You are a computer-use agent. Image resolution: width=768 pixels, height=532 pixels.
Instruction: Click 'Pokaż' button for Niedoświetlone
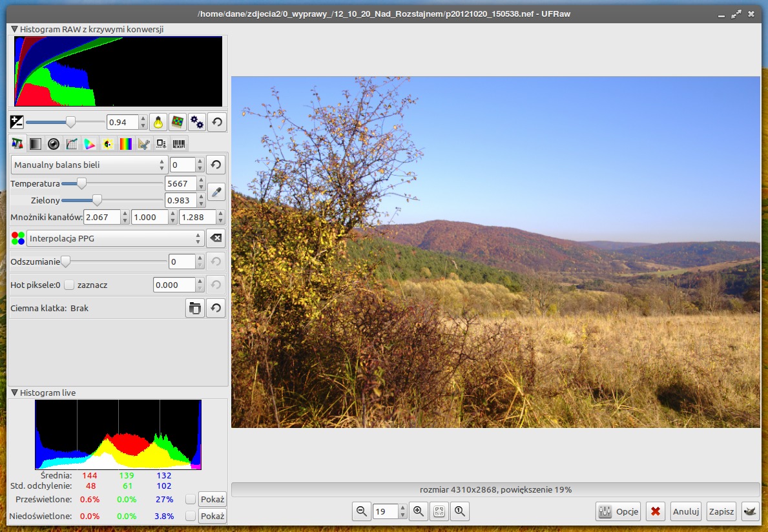click(x=212, y=516)
